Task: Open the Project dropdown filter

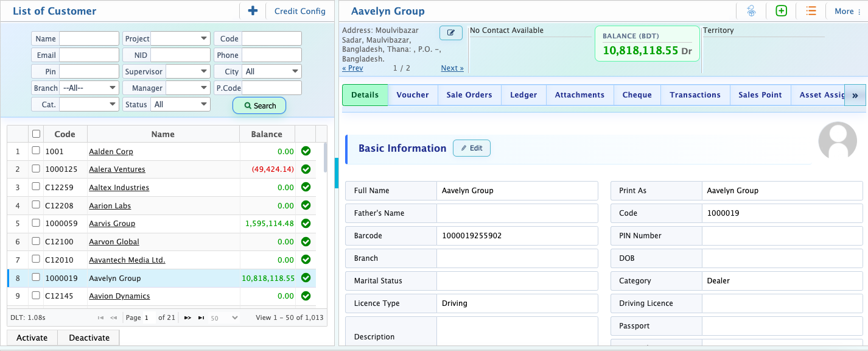Action: [x=180, y=38]
